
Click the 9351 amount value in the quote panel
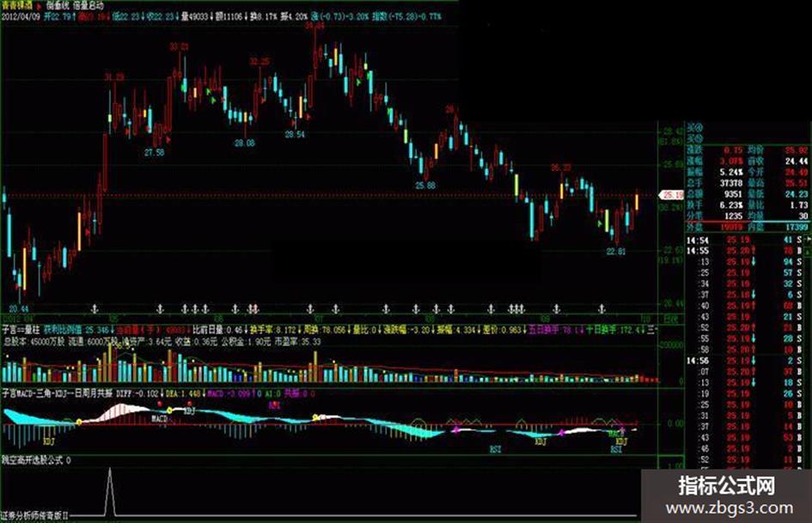[733, 194]
